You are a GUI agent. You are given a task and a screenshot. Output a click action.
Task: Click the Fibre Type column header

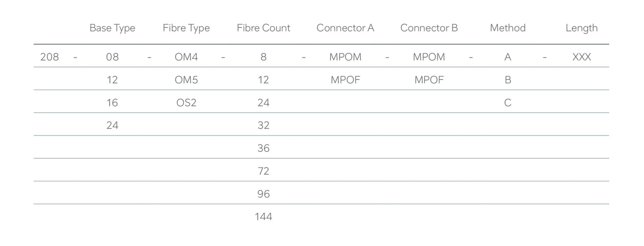pos(186,28)
